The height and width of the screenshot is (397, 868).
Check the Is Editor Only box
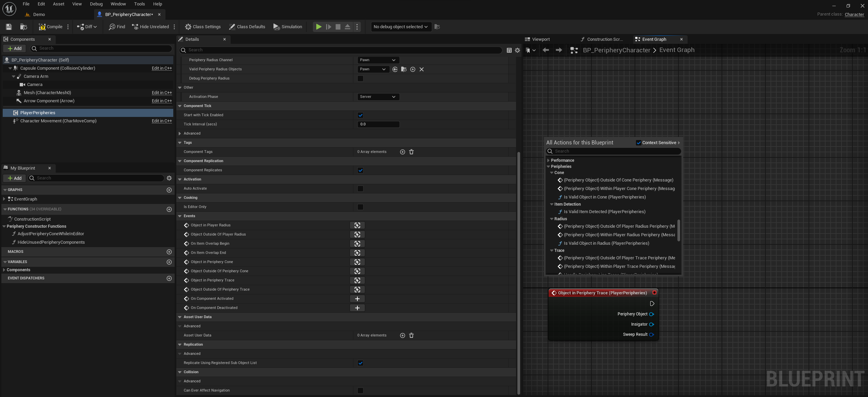click(360, 207)
